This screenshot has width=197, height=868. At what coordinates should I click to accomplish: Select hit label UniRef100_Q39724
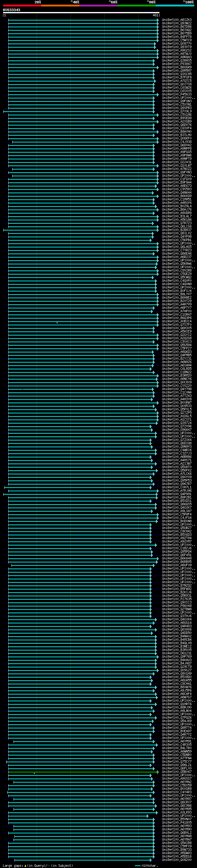click(x=177, y=423)
